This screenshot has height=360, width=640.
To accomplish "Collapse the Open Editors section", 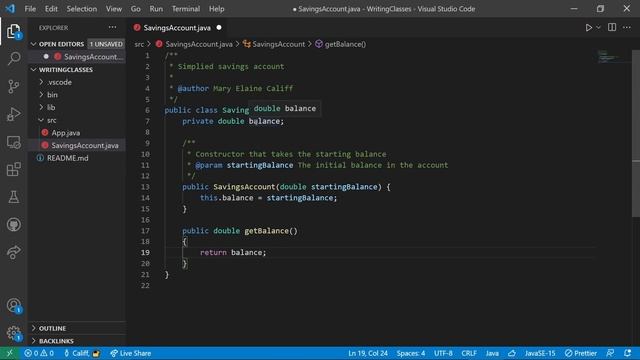I will click(61, 44).
